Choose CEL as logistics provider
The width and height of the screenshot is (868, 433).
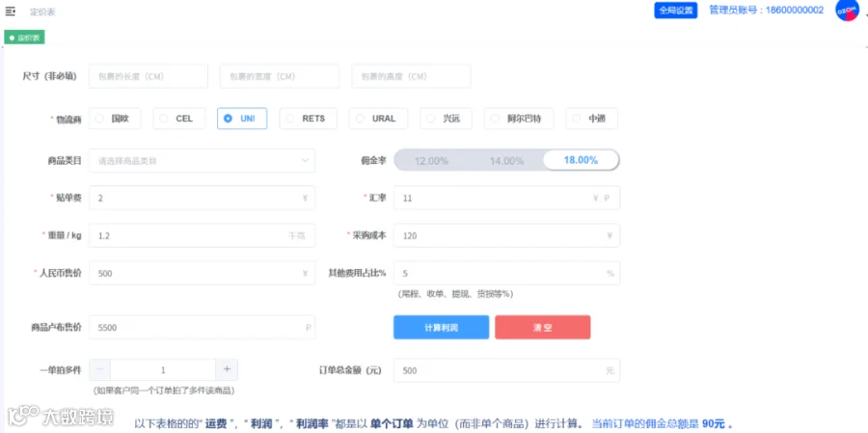pos(179,119)
